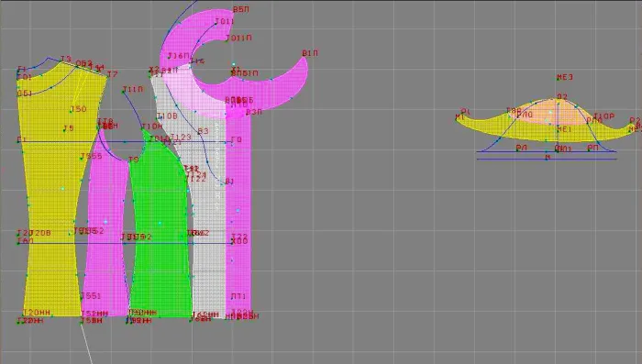
Task: Select point О2 at sleeve cap top
Action: 561,96
